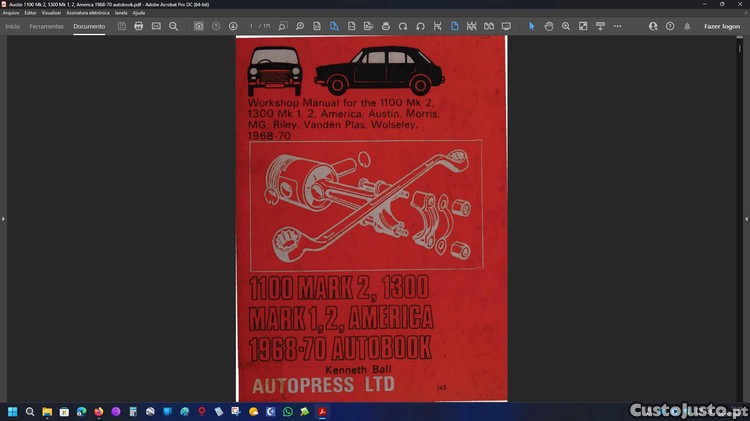Expand the right tools pane
This screenshot has height=421, width=750.
[746, 218]
